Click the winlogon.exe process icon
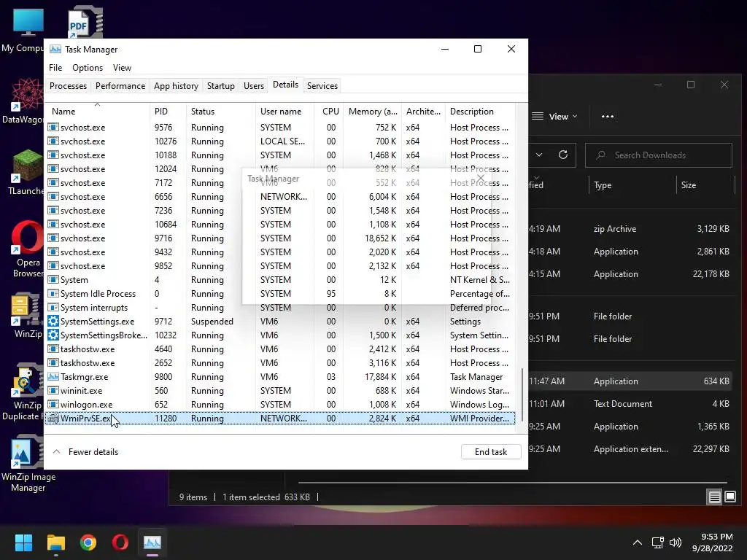747x560 pixels. coord(53,405)
